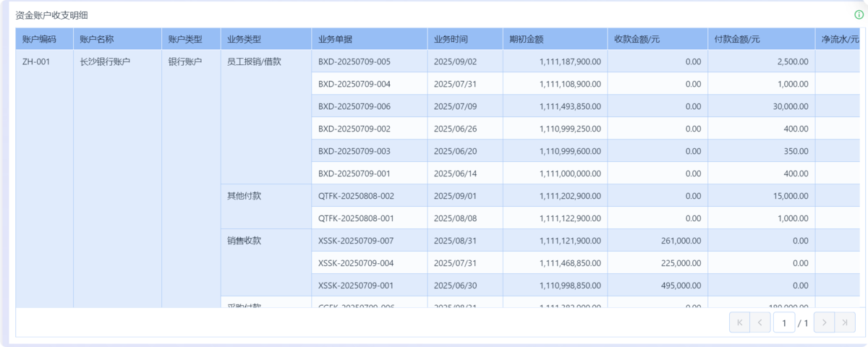Click account code ZH-001
This screenshot has width=868, height=347.
(36, 61)
